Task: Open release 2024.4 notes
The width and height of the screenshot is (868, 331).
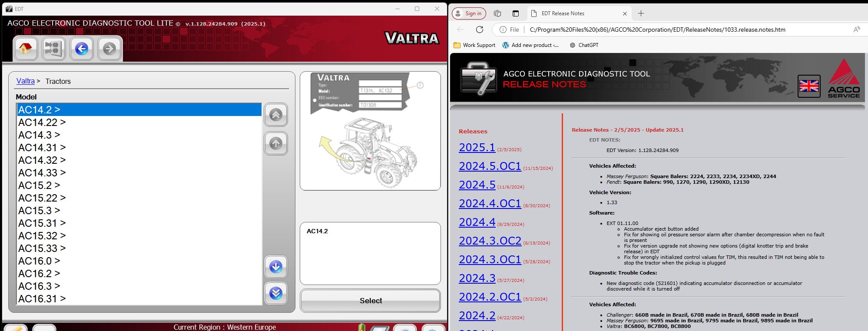Action: (477, 222)
